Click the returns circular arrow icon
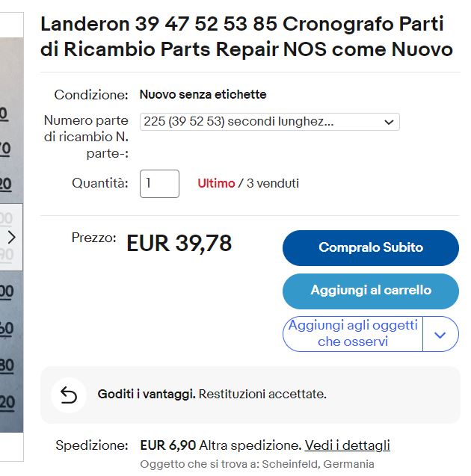This screenshot has width=471, height=476. 68,395
